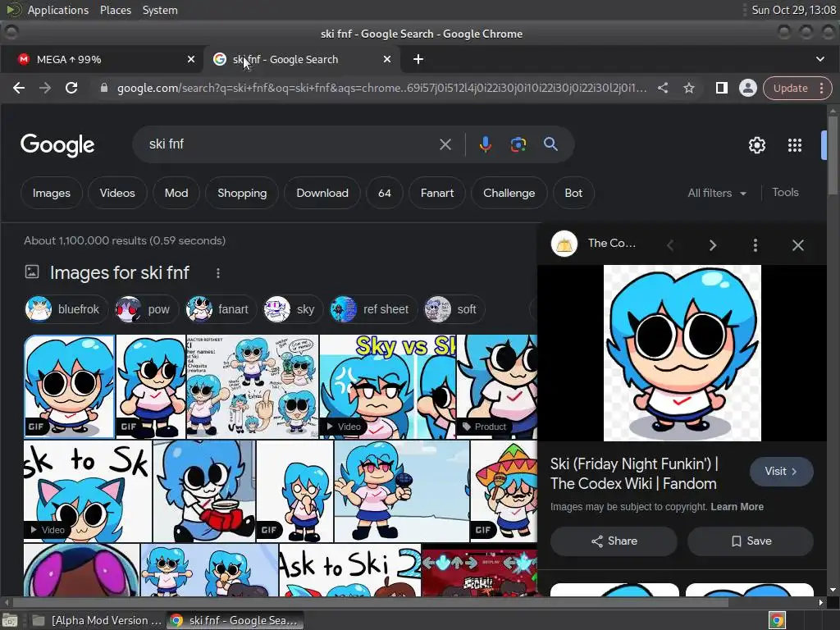840x630 pixels.
Task: Bookmark this page with the star
Action: [x=689, y=88]
